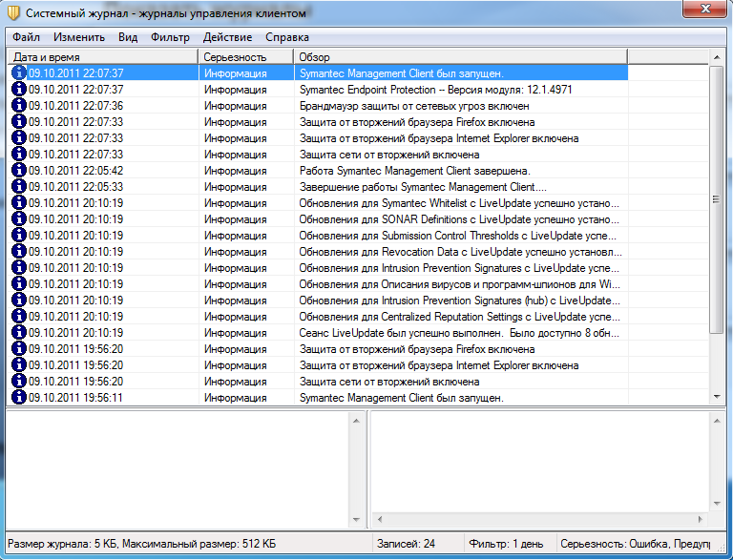
Task: Open the Файл menu
Action: 26,37
